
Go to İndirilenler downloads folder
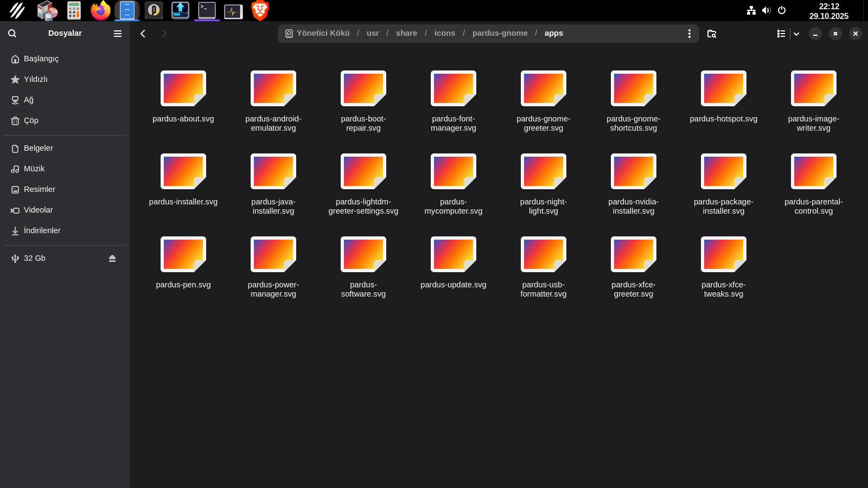tap(42, 230)
